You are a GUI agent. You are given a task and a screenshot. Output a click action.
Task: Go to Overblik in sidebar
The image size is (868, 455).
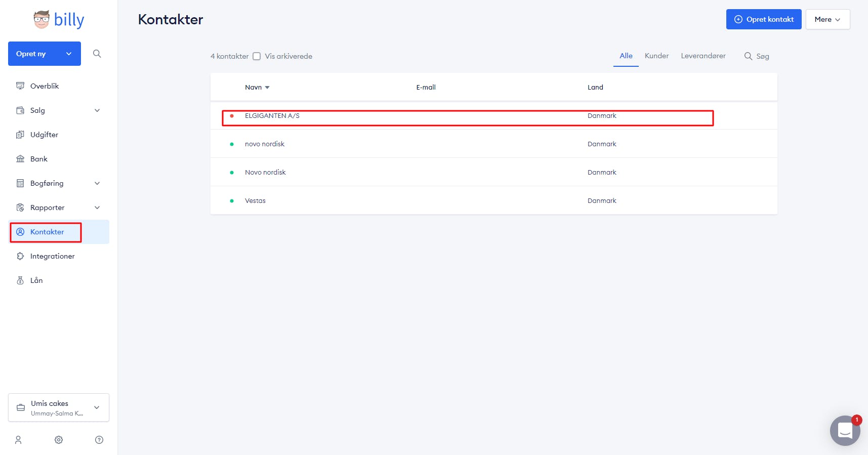[x=59, y=86]
